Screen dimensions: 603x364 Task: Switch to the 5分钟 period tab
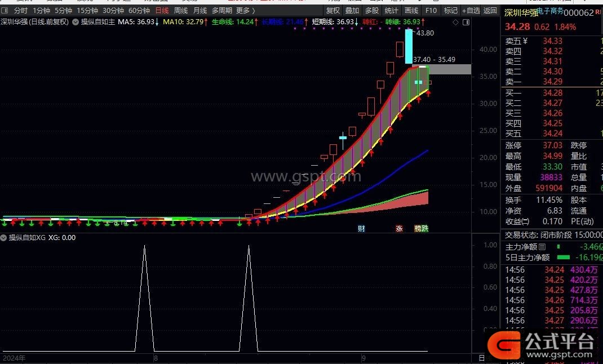click(x=63, y=10)
